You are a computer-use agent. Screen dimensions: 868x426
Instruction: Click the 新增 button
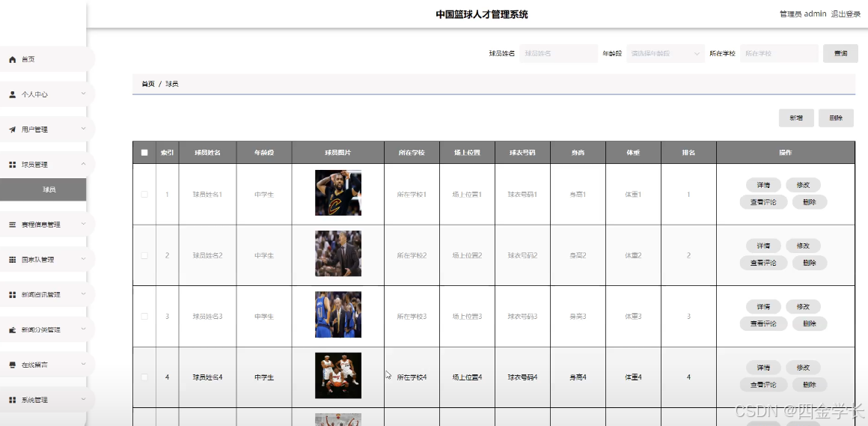[x=796, y=118]
